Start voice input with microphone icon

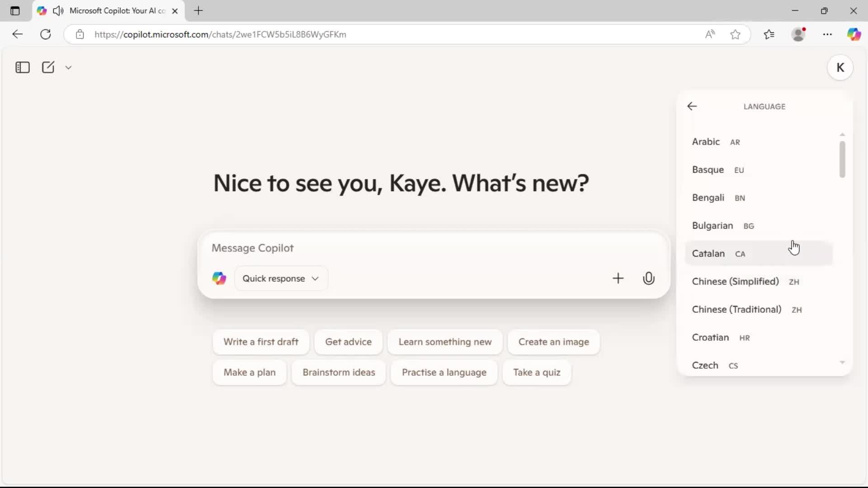point(649,278)
